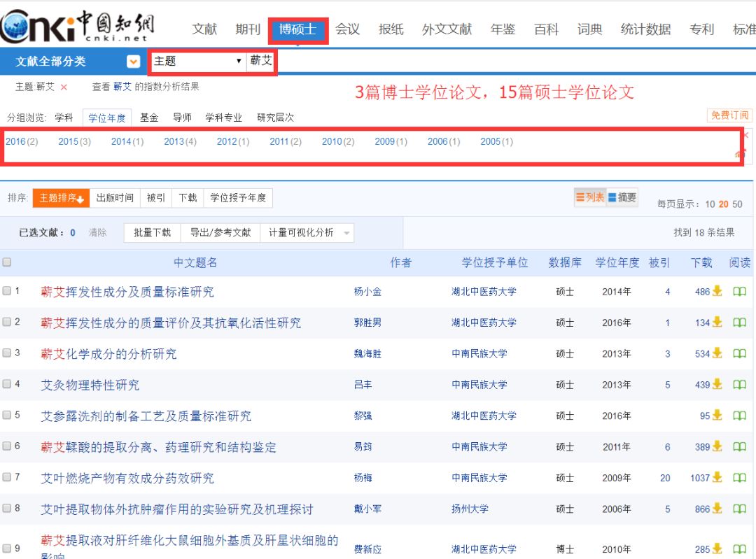Expand the 文献全部分类 dropdown arrow
The height and width of the screenshot is (559, 756).
point(132,62)
